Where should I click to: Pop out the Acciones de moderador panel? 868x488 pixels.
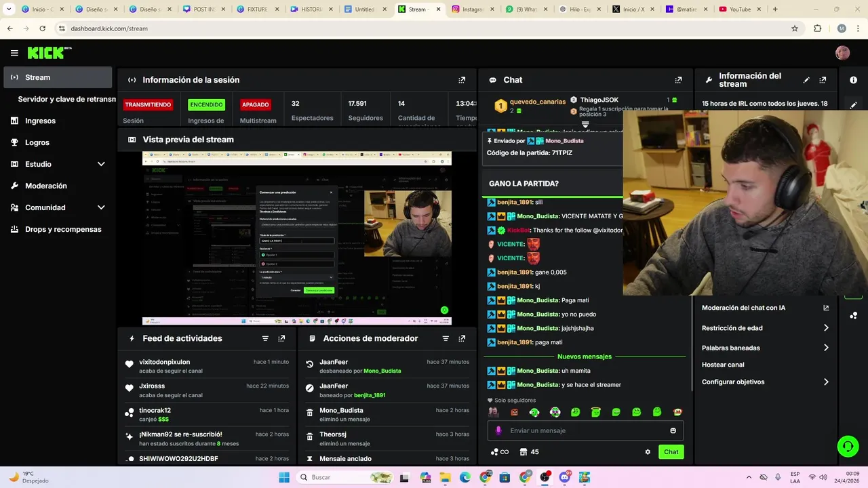[462, 338]
